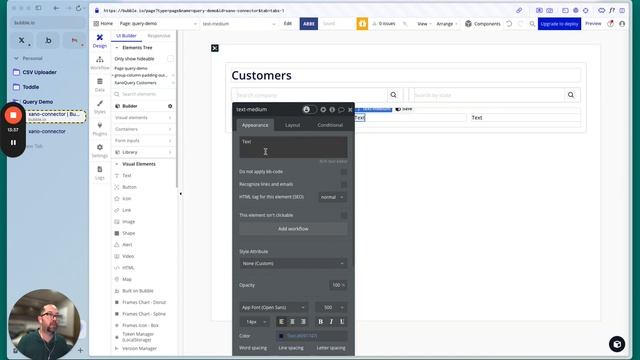Open the Plugins section in sidebar
Image resolution: width=640 pixels, height=360 pixels.
100,129
